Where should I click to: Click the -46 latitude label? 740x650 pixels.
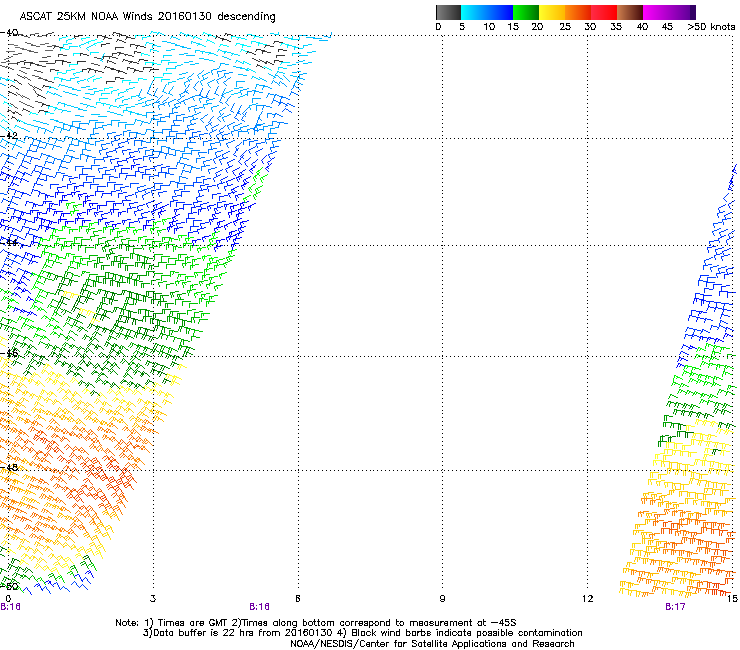9,353
